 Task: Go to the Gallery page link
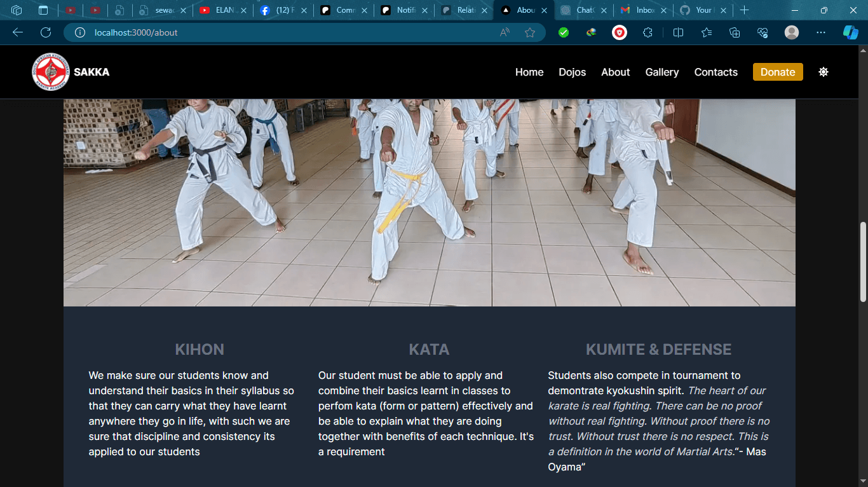[662, 72]
